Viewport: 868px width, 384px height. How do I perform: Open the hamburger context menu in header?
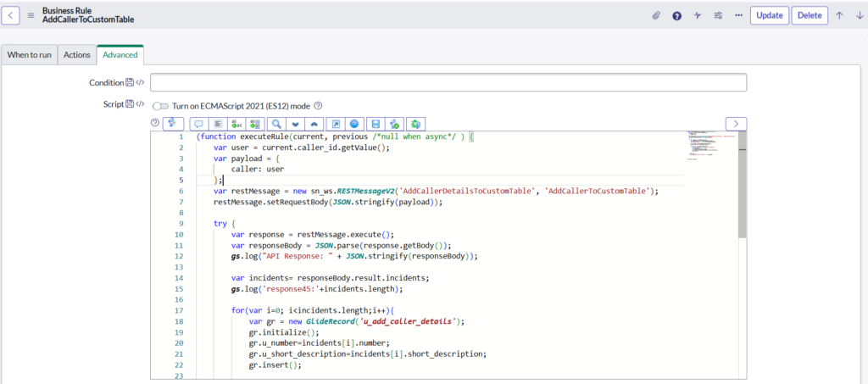coord(31,15)
